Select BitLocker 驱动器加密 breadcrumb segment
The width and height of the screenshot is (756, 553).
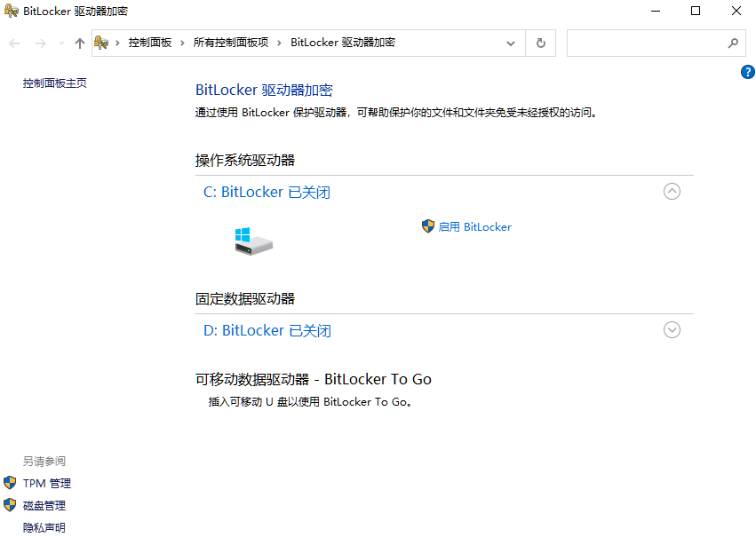point(343,43)
